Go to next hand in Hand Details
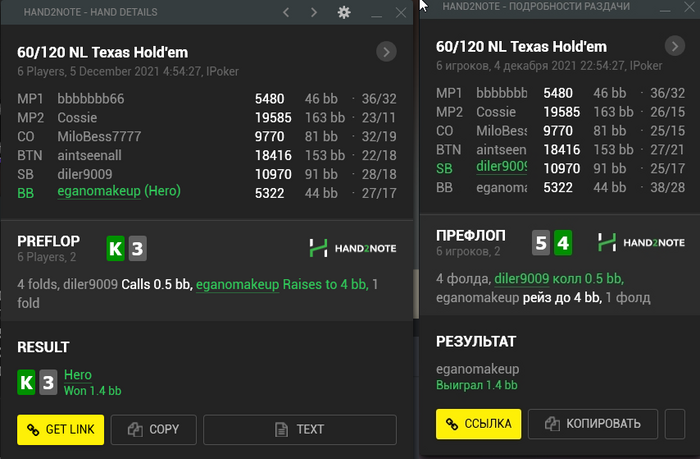 point(314,12)
